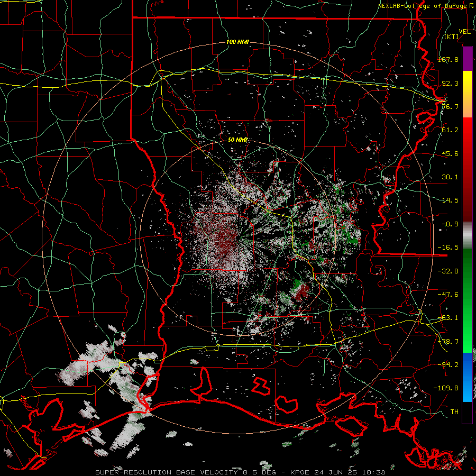Click the -47.6 velocity scale value
Viewport: 476px width, 476px height.
(448, 295)
